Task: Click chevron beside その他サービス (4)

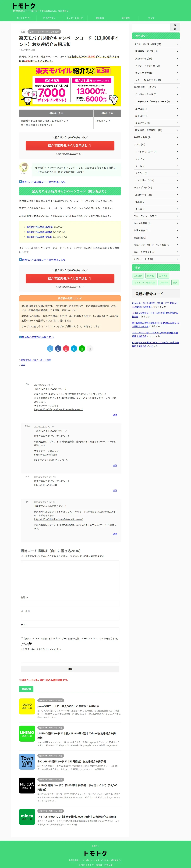Action: [177, 259]
